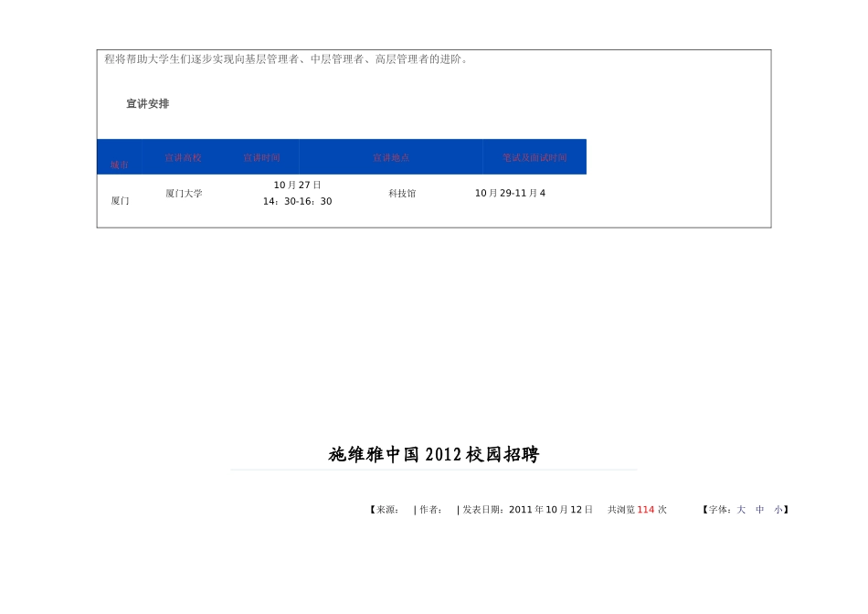Viewport: 868px width, 614px height.
Task: Click the 厦门大学 table cell
Action: tap(184, 193)
